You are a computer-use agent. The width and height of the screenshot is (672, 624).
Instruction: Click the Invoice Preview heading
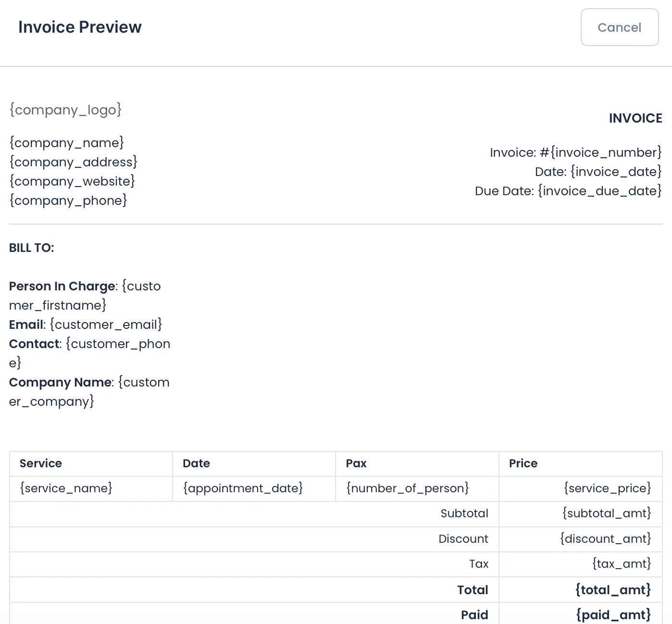pos(80,27)
